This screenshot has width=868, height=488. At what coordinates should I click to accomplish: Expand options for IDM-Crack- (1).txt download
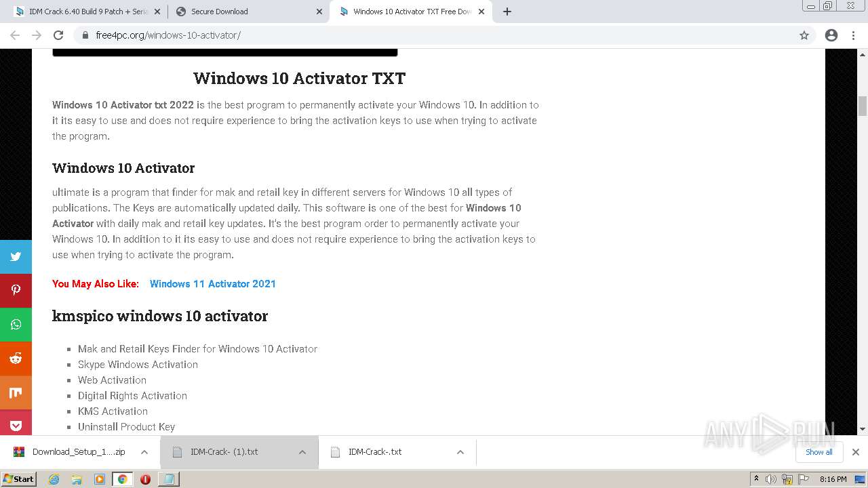click(302, 452)
